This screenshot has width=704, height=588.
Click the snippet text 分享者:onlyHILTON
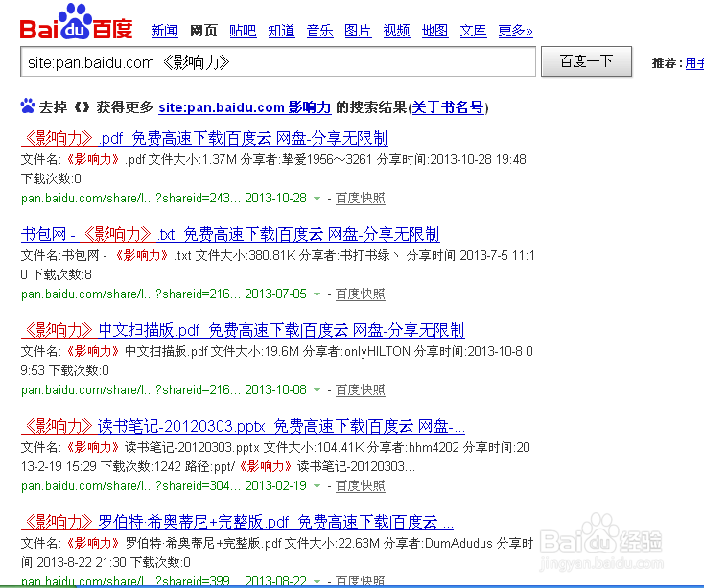[357, 351]
